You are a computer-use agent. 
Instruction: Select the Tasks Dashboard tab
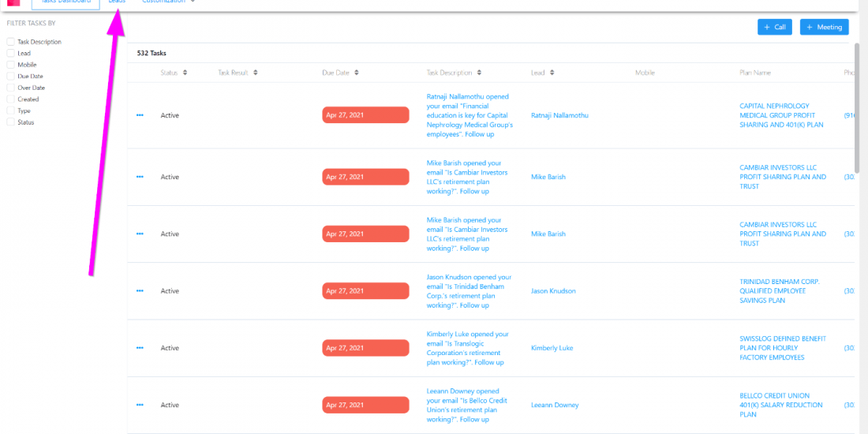65,3
